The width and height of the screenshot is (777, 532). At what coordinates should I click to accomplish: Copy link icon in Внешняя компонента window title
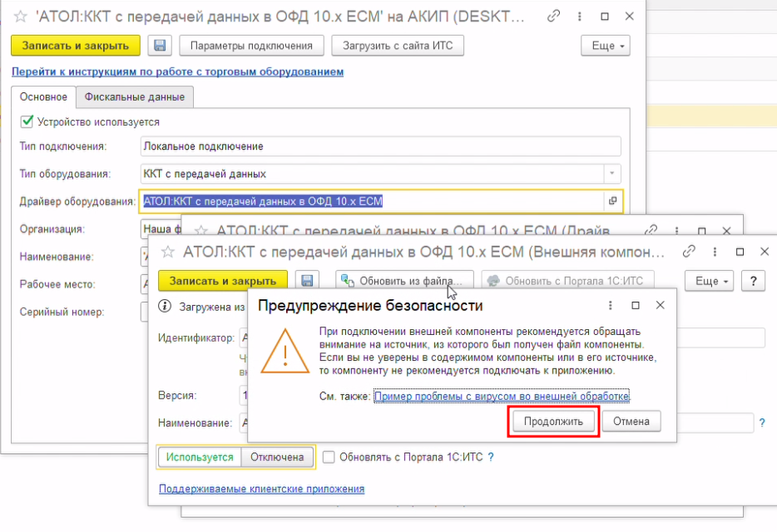click(x=688, y=252)
